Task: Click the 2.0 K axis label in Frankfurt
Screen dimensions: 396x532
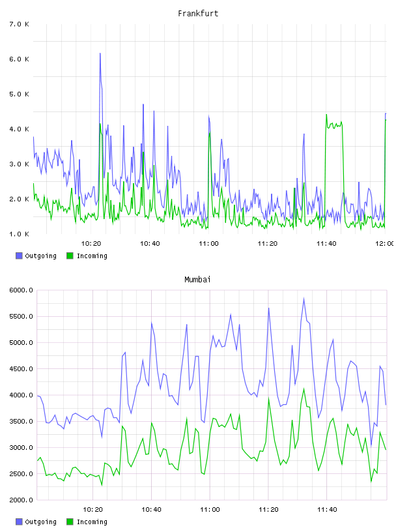Action: 20,199
